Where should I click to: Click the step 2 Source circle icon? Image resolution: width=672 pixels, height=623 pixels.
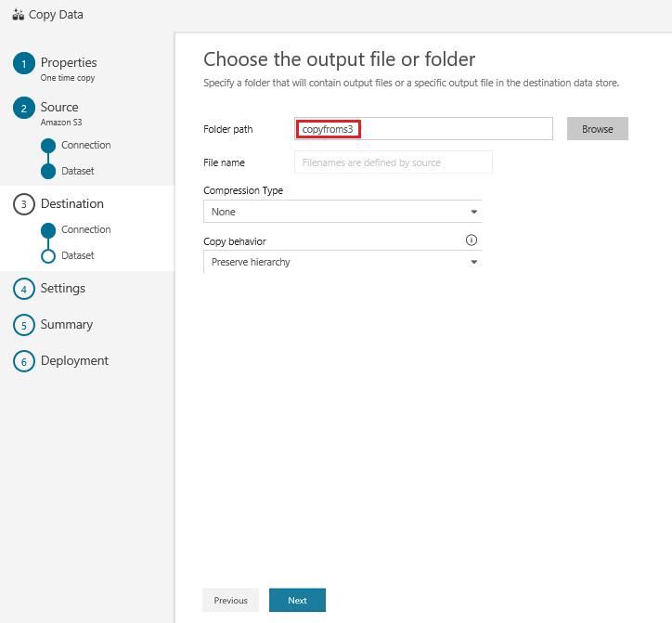[x=24, y=109]
